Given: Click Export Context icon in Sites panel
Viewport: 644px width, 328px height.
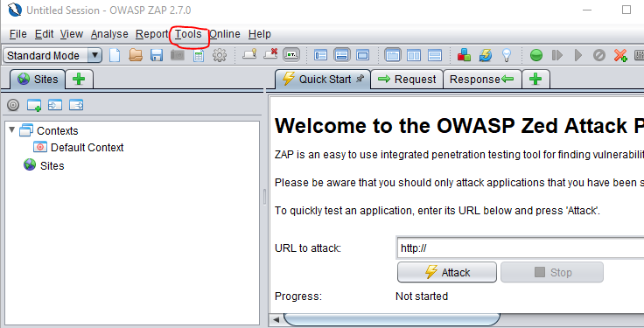Looking at the screenshot, I should (x=76, y=105).
